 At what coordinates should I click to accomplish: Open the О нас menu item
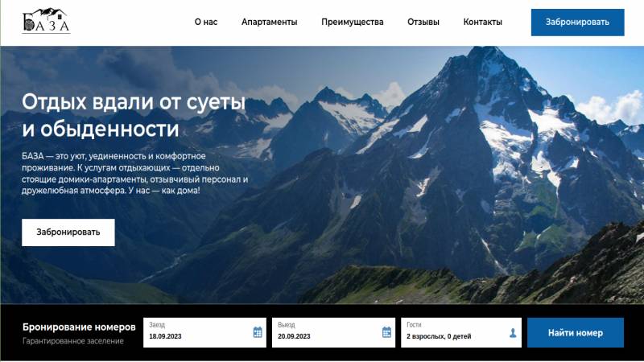point(206,23)
